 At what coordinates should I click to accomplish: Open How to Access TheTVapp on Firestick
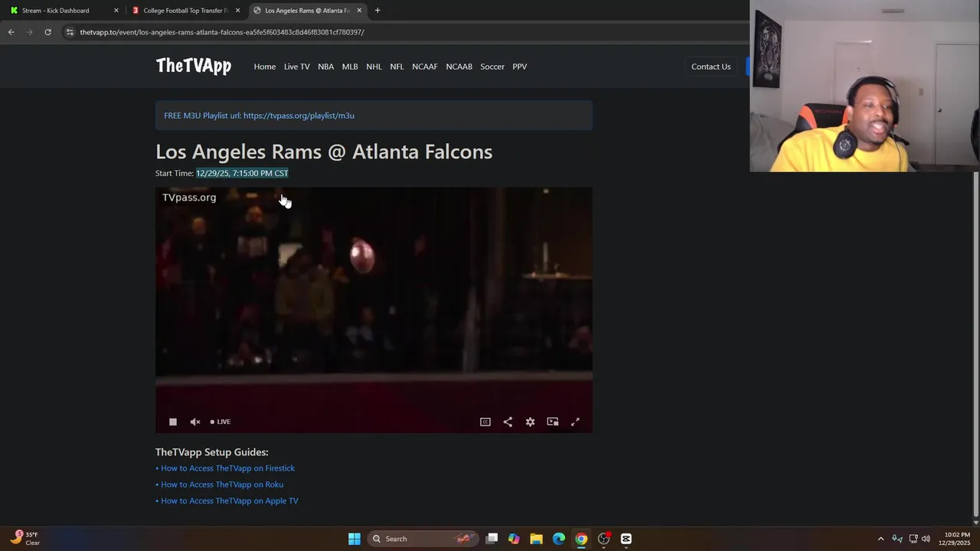tap(227, 468)
